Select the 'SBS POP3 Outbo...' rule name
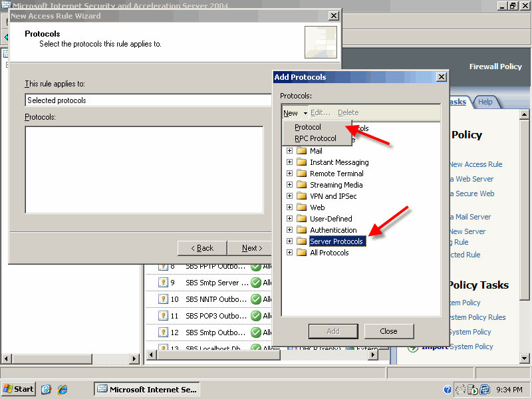532x399 pixels. click(x=215, y=316)
